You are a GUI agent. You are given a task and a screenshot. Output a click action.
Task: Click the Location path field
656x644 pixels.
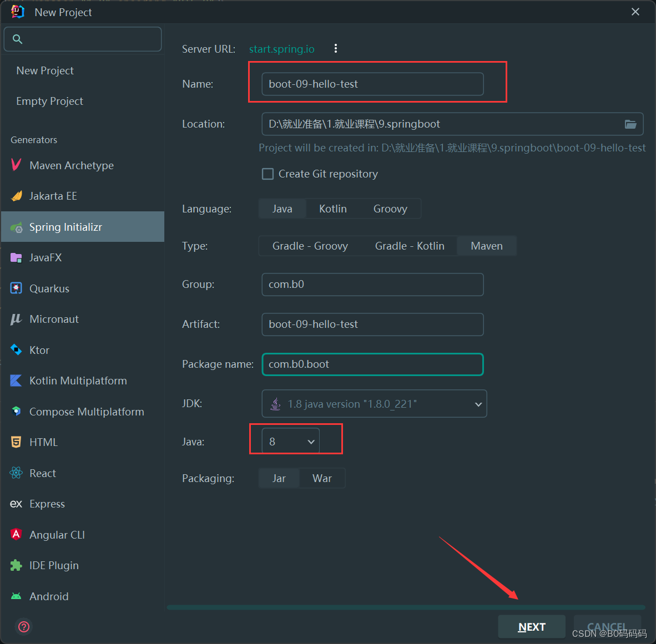pyautogui.click(x=452, y=124)
